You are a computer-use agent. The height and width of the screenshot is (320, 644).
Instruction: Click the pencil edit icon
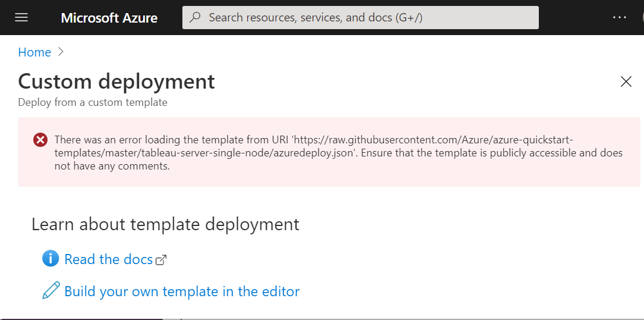tap(51, 291)
